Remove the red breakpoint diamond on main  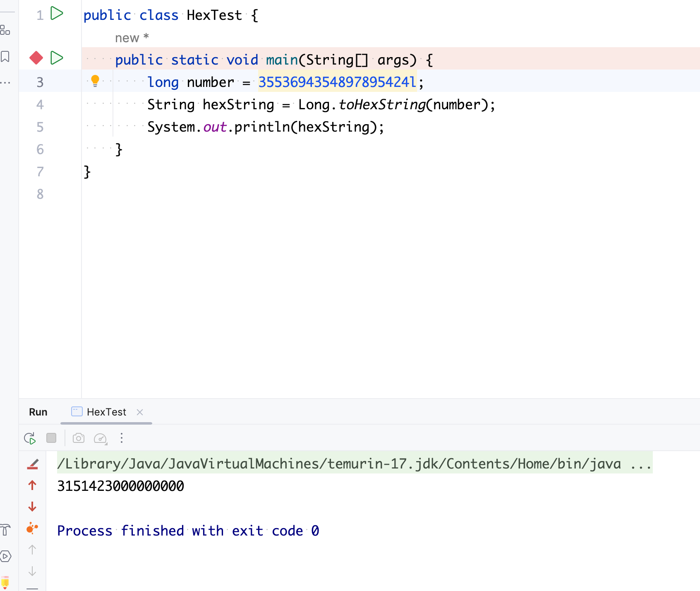36,58
